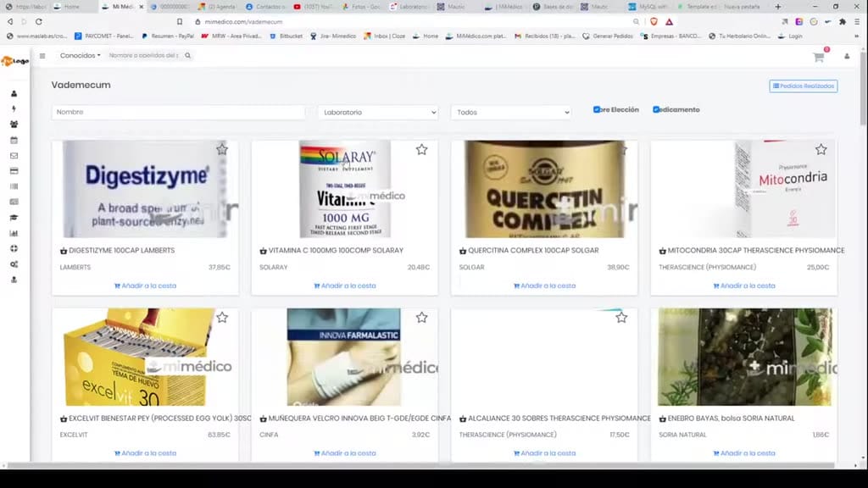Click the patient search magnifier icon
The image size is (868, 488).
187,55
